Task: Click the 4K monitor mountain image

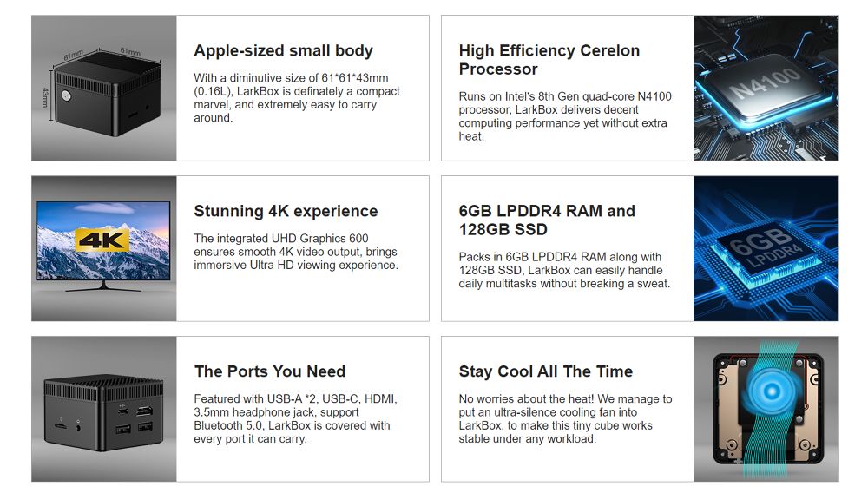Action: click(x=103, y=240)
